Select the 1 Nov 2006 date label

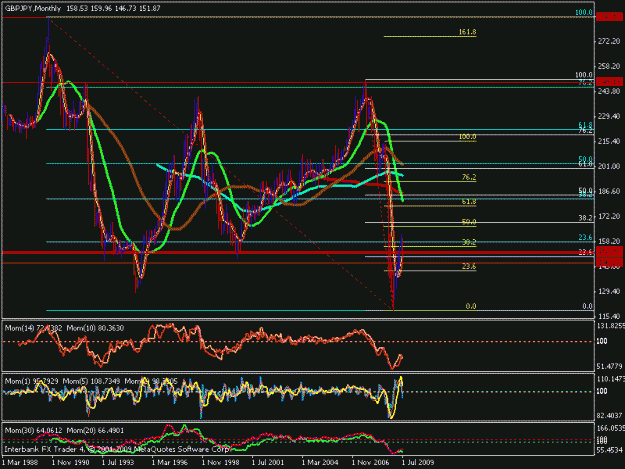pyautogui.click(x=370, y=462)
